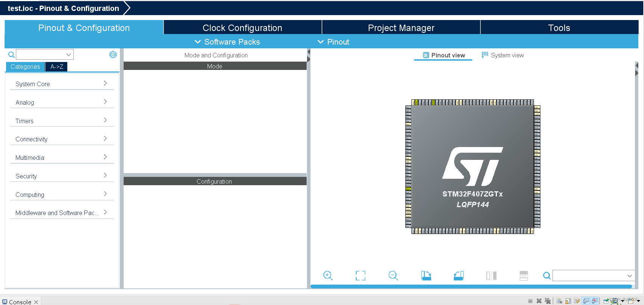
Task: Expand the Multimedia category
Action: click(62, 157)
